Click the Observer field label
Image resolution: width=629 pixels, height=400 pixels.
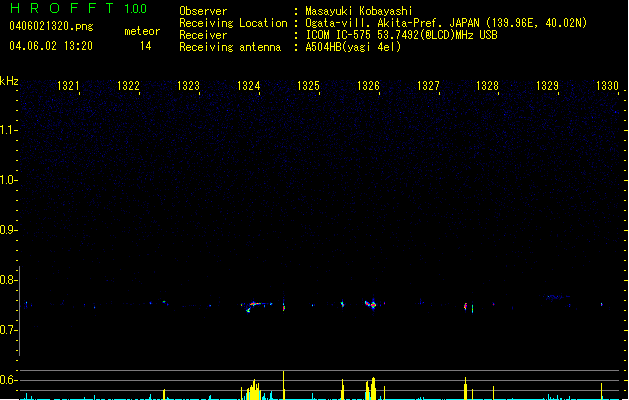(x=203, y=11)
